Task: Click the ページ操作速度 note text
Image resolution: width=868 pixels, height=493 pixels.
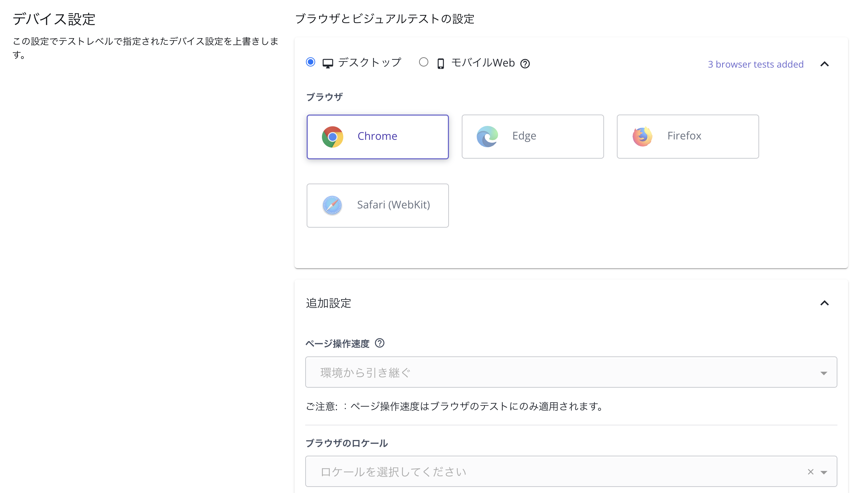Action: 455,406
